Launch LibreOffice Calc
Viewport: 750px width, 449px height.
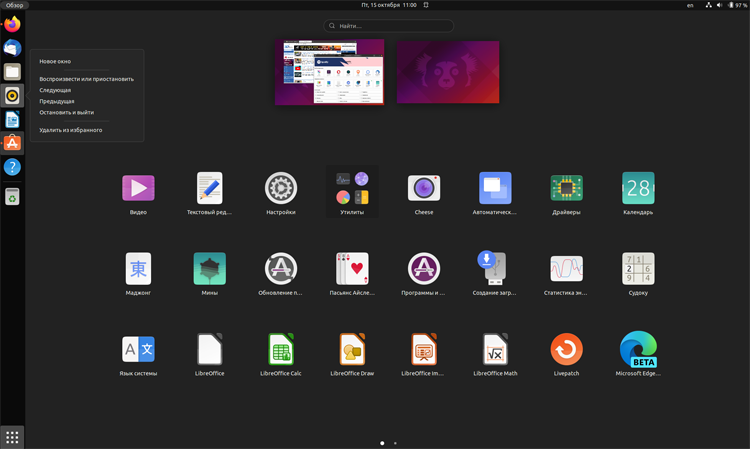tap(281, 349)
